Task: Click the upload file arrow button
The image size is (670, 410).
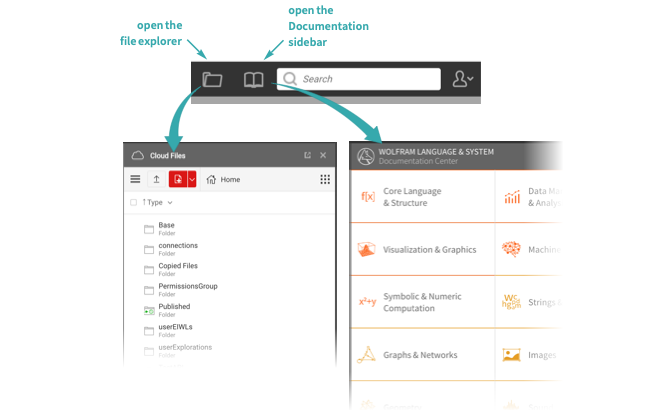Action: [157, 180]
